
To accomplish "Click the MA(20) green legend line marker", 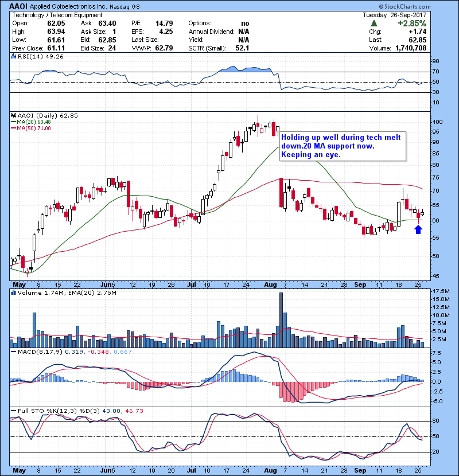I will (14, 122).
